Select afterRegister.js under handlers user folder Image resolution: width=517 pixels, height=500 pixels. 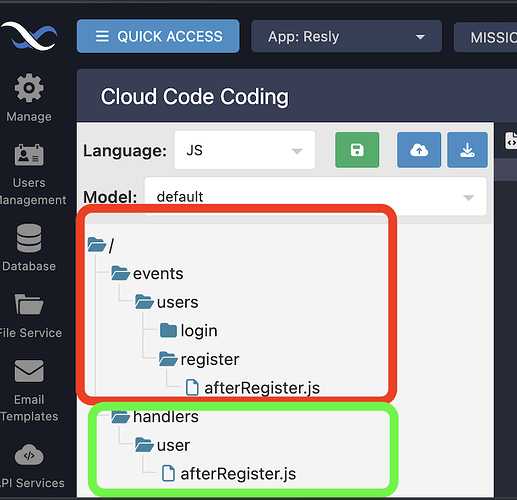tap(229, 474)
